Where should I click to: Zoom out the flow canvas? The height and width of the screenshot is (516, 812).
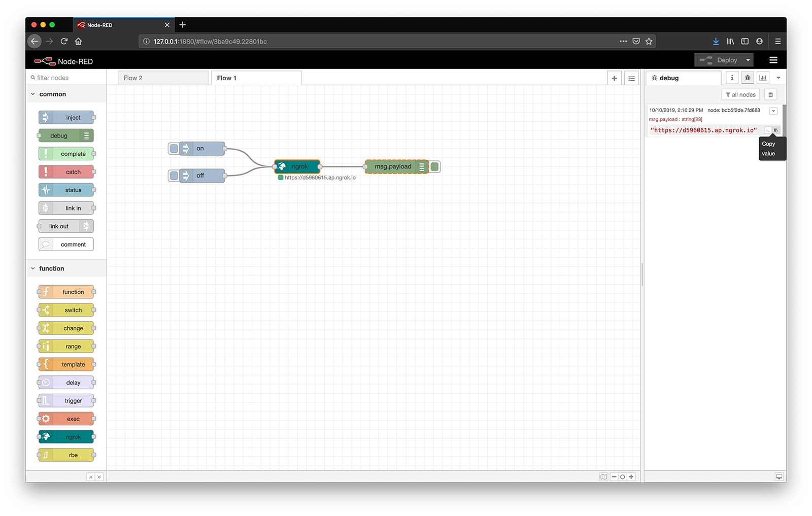point(614,477)
